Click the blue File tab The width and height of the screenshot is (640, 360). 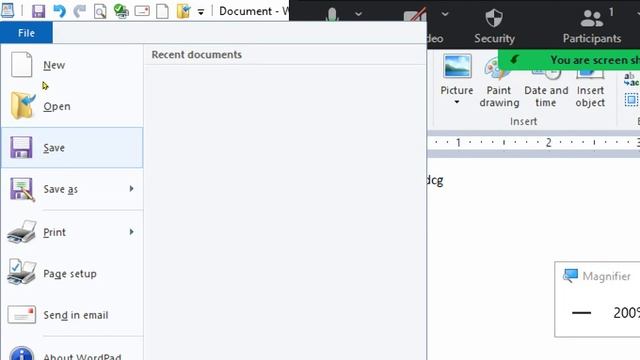coord(26,33)
